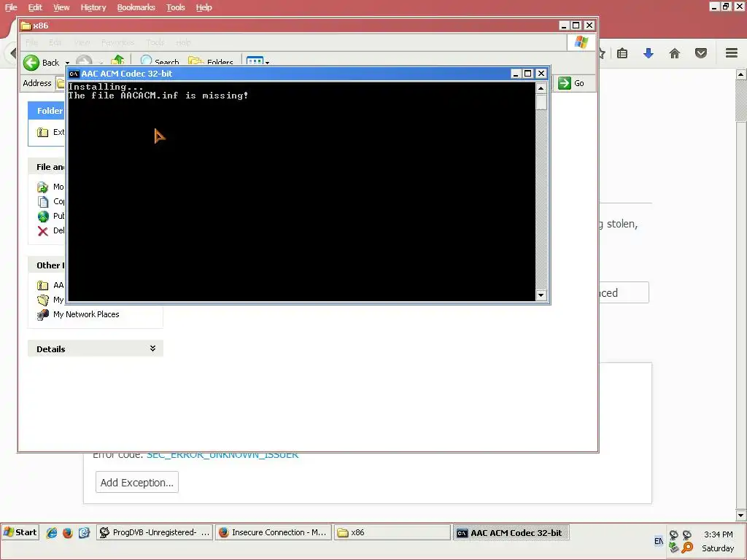Click the Views icon in Explorer toolbar
This screenshot has height=560, width=747.
tap(255, 61)
